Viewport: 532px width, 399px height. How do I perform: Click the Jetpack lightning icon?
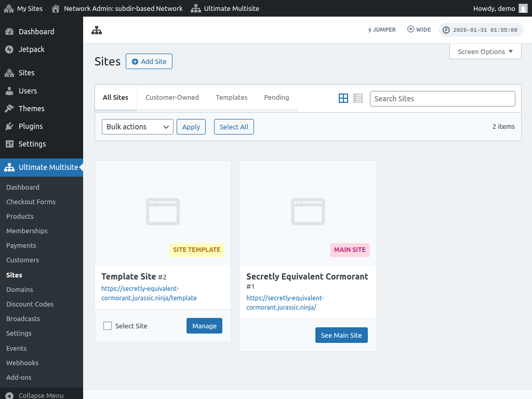[9, 49]
